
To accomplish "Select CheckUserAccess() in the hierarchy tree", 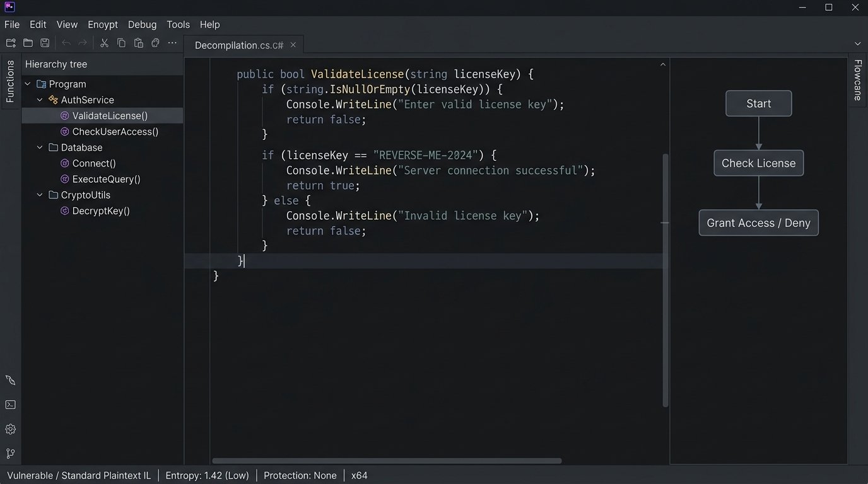I will coord(103,132).
